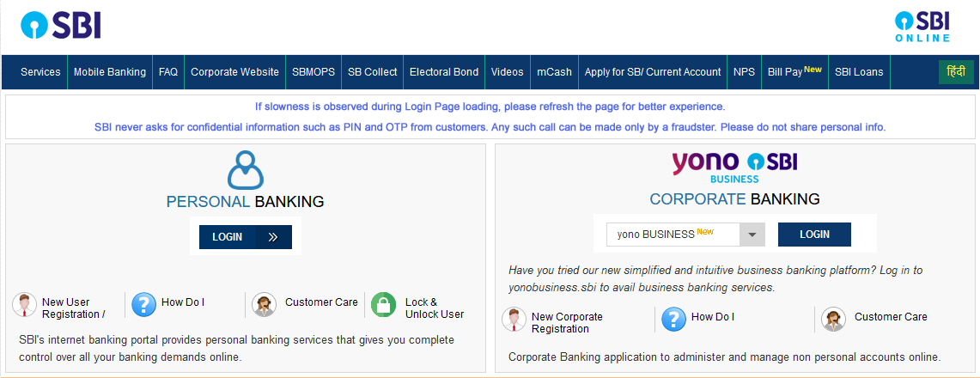
Task: Go to FAQ in the navigation bar
Action: (168, 72)
